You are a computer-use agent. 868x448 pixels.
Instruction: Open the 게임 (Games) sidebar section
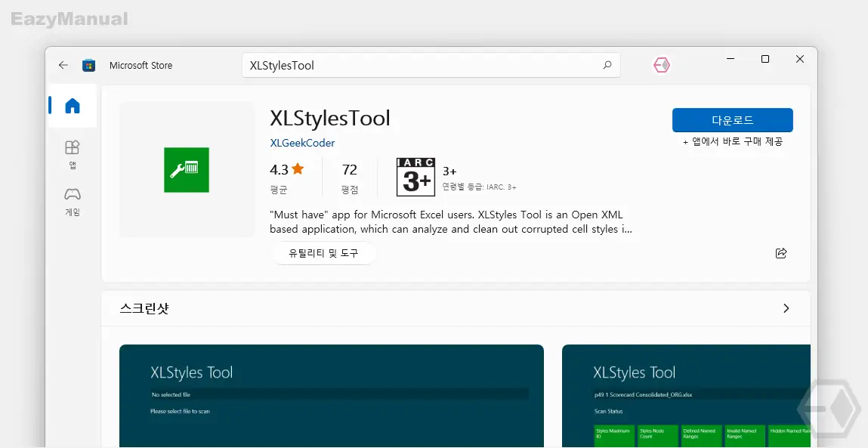(73, 201)
